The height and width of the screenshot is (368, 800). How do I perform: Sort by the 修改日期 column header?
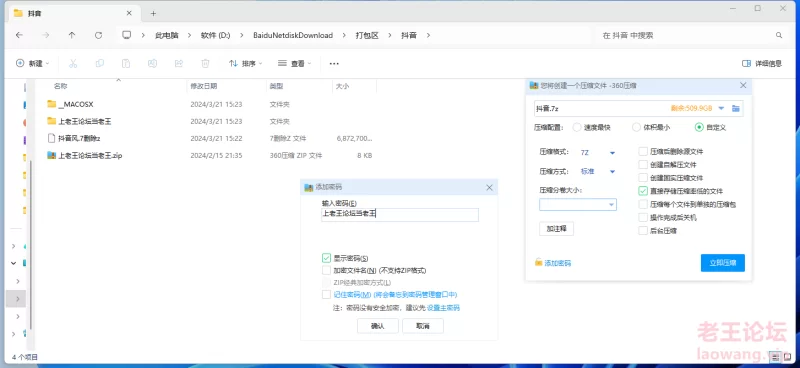(204, 86)
